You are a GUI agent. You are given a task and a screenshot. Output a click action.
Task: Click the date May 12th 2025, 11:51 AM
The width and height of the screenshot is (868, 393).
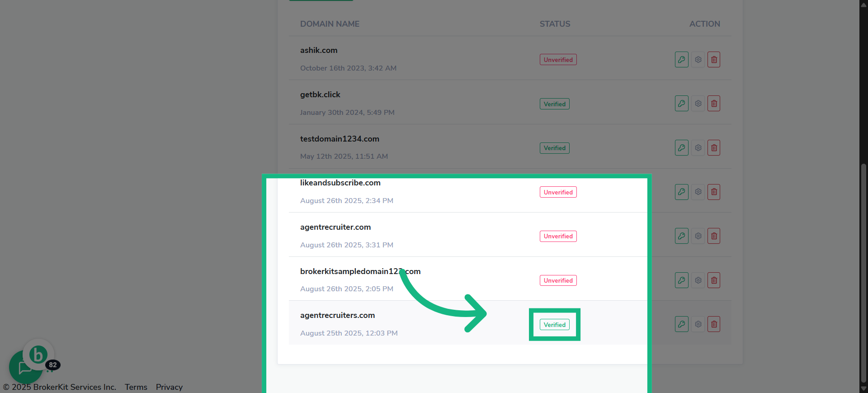pyautogui.click(x=344, y=156)
